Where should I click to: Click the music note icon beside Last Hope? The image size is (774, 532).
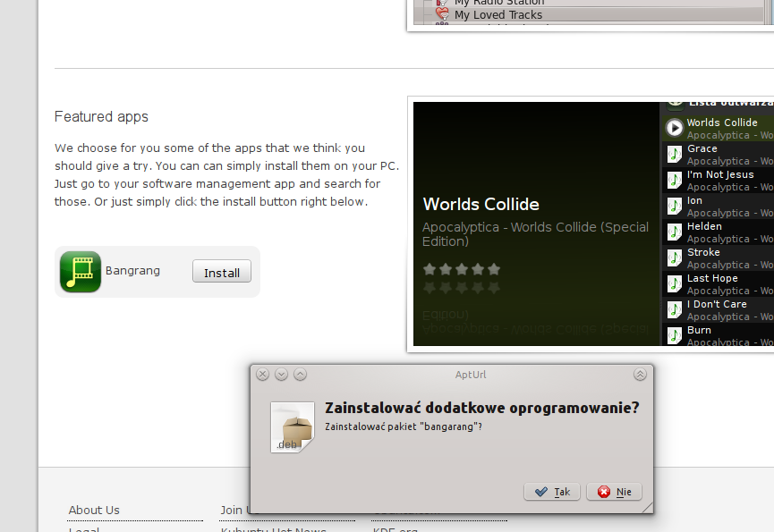(x=675, y=284)
